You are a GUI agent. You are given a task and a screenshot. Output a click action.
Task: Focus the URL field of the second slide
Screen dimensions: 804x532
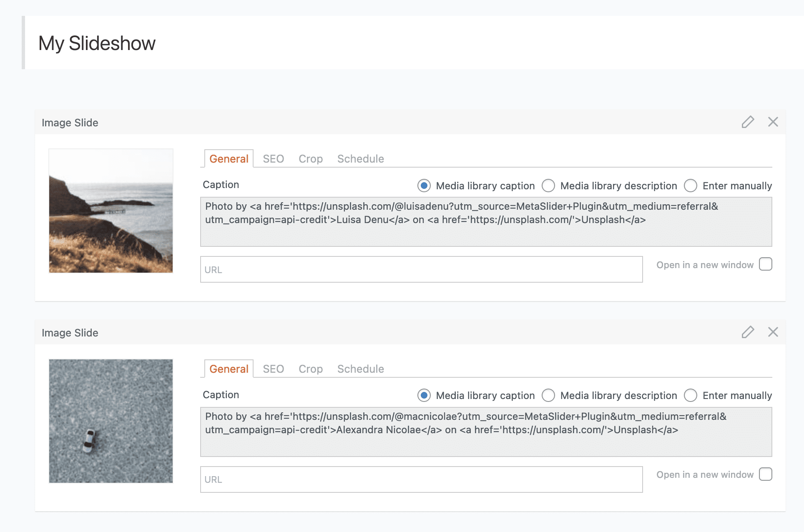click(421, 479)
